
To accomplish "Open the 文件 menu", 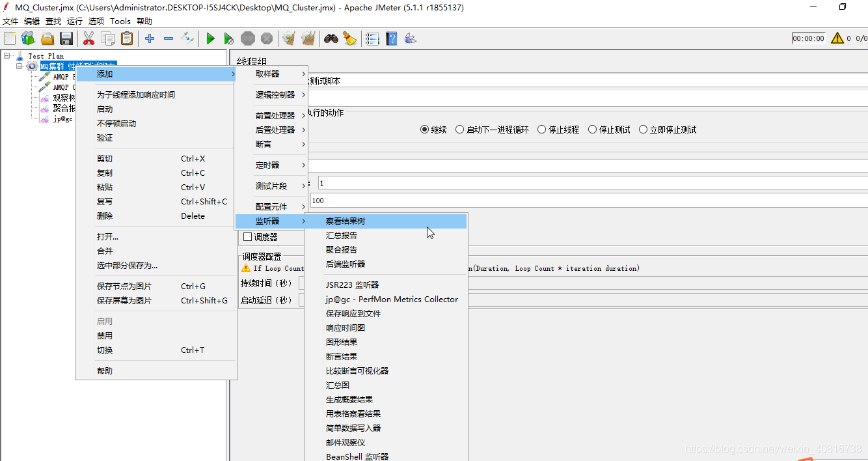I will coord(11,21).
